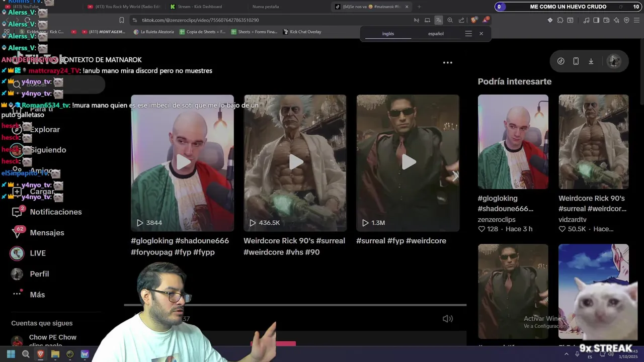Click the address bar URL field
Viewport: 644px width, 362px height.
point(272,20)
